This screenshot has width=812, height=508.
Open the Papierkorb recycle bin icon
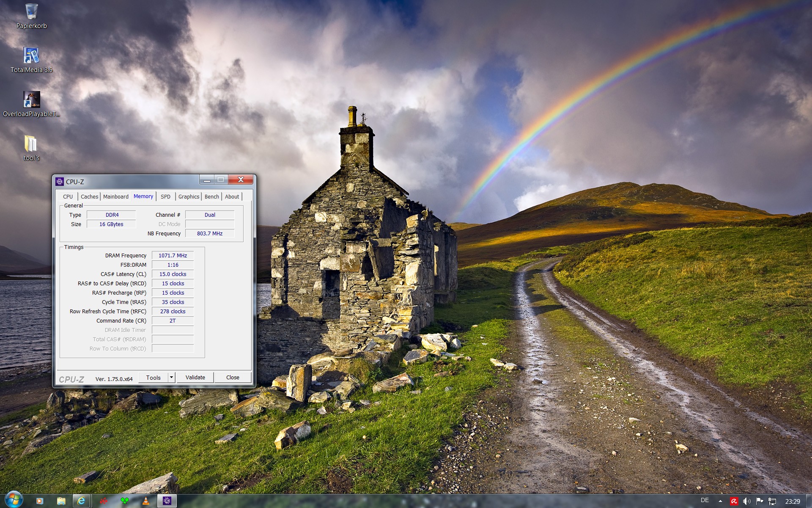(31, 13)
